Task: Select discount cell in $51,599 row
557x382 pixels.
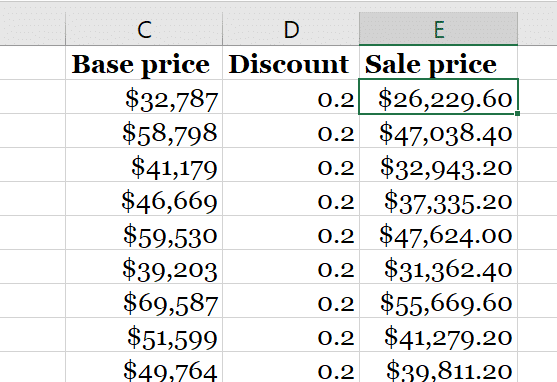Action: 291,335
